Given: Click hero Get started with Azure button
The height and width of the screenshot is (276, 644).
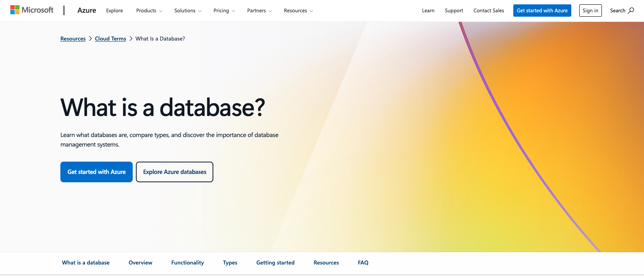Looking at the screenshot, I should (x=97, y=172).
